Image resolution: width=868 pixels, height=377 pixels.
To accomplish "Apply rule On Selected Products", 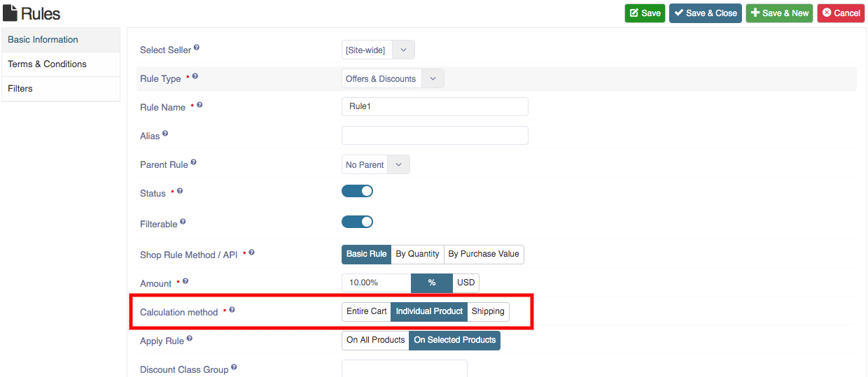I will [x=455, y=340].
